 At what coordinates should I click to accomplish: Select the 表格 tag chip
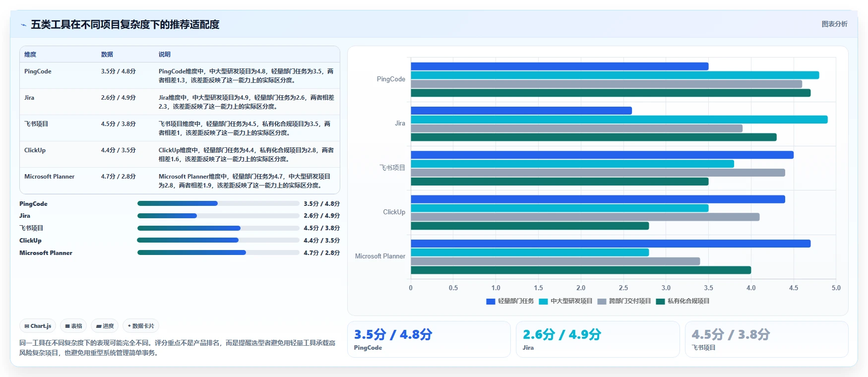[73, 326]
